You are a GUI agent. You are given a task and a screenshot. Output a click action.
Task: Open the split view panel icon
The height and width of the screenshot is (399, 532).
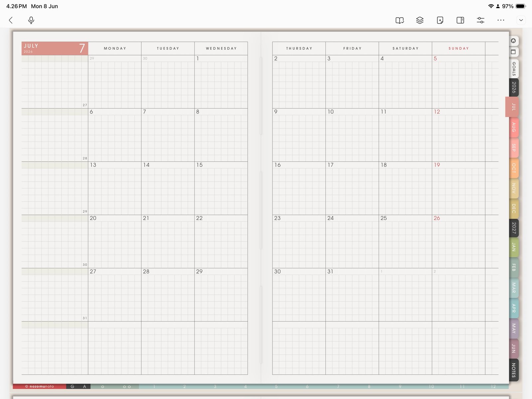pos(460,20)
